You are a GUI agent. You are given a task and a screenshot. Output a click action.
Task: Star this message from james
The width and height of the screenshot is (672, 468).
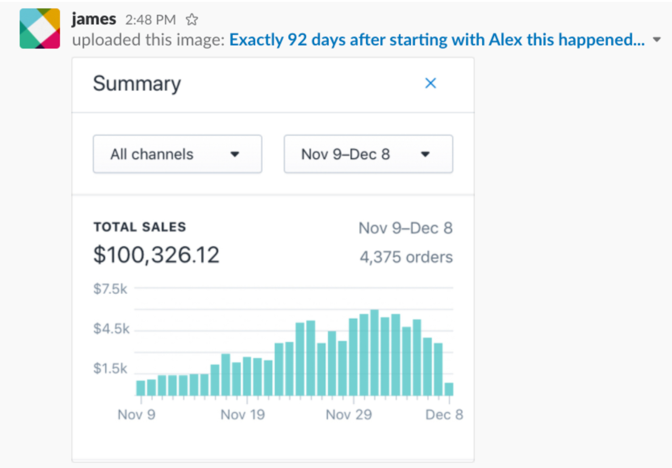[192, 19]
